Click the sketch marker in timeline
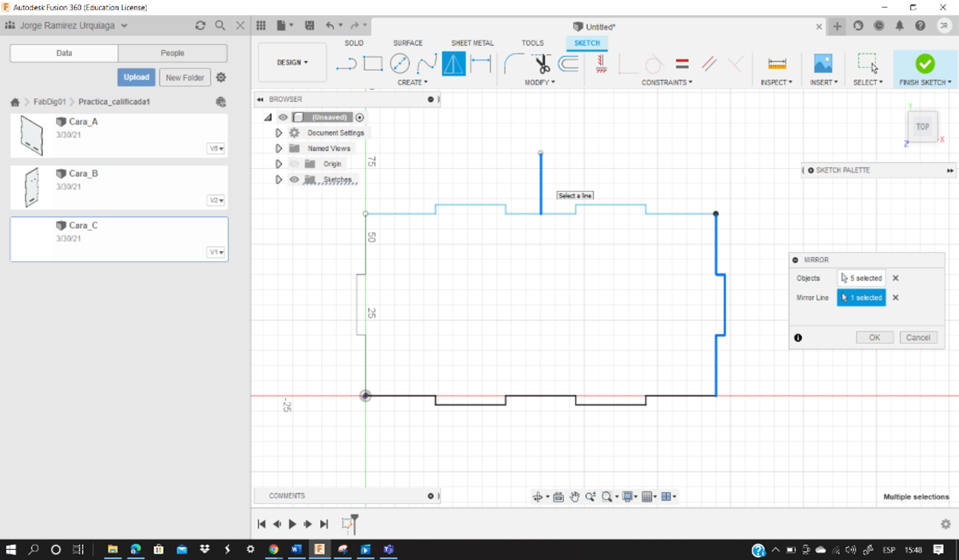This screenshot has width=959, height=560. (x=346, y=523)
